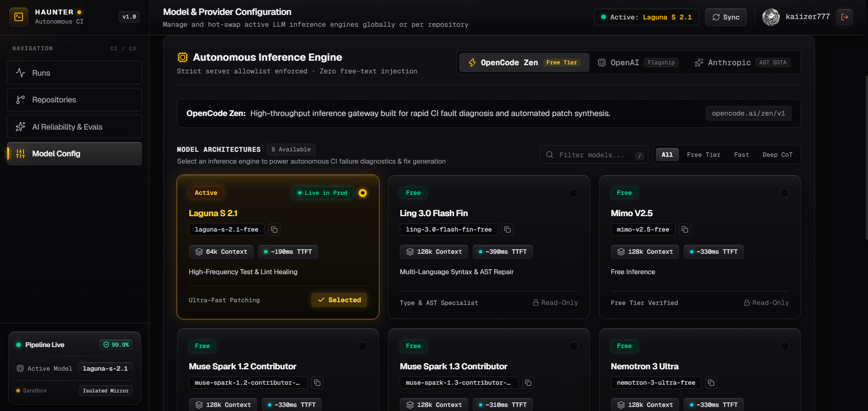Click the logout icon beside kaiizer777
868x411 pixels.
pyautogui.click(x=844, y=17)
